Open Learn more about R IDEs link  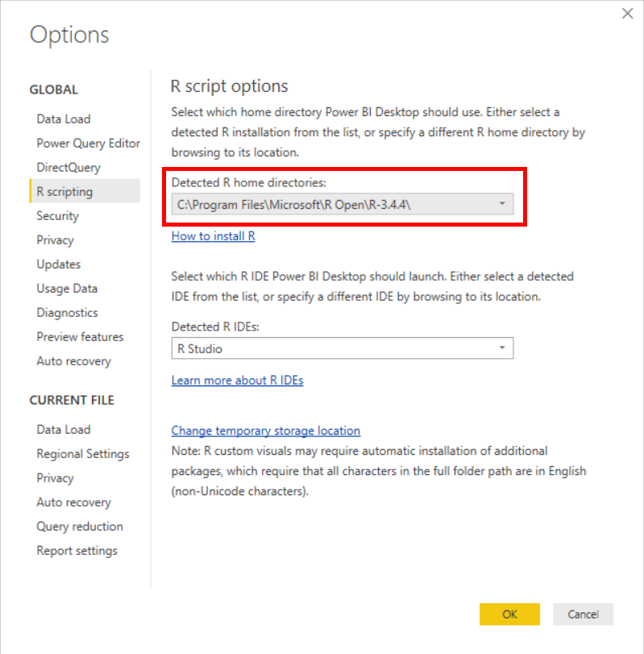click(237, 380)
